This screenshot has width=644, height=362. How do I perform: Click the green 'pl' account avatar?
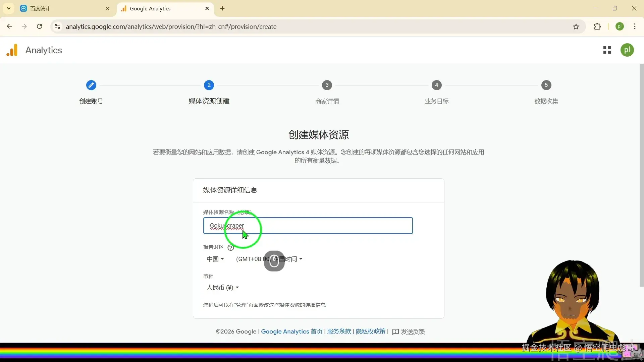pyautogui.click(x=627, y=50)
